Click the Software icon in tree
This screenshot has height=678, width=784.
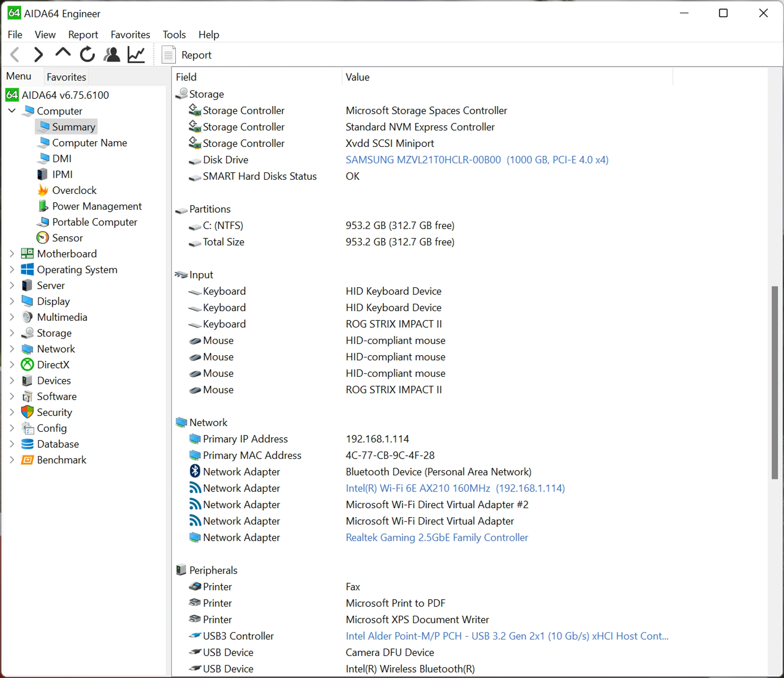pyautogui.click(x=27, y=396)
